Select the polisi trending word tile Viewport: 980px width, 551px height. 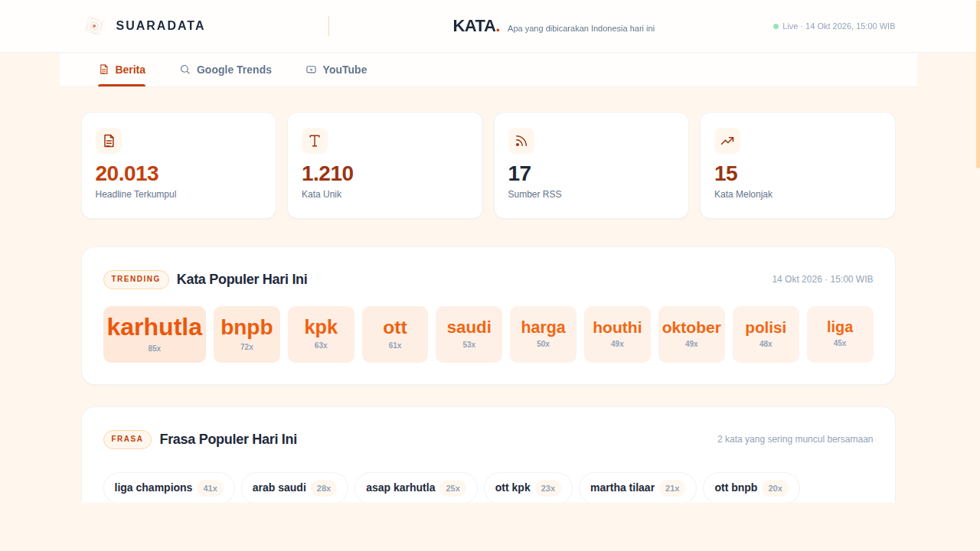tap(766, 334)
